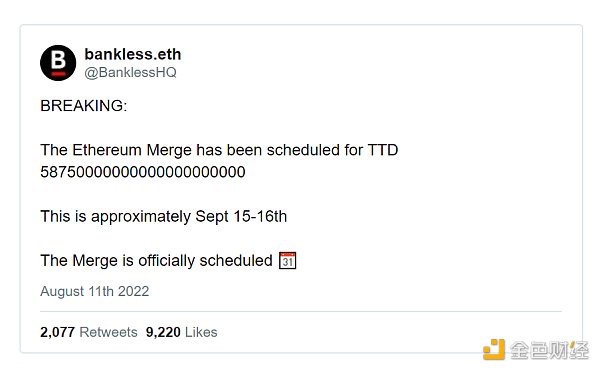Click the TTD number 58750000000000000000000
600x371 pixels.
143,172
